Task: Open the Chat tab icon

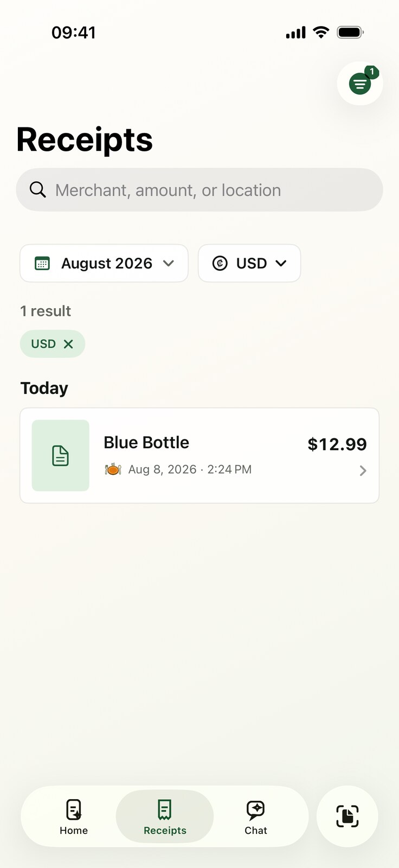Action: [x=255, y=810]
